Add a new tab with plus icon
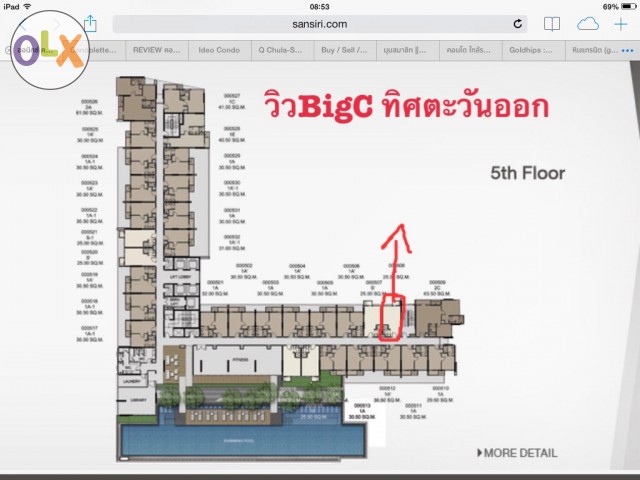The image size is (640, 480). coord(620,23)
